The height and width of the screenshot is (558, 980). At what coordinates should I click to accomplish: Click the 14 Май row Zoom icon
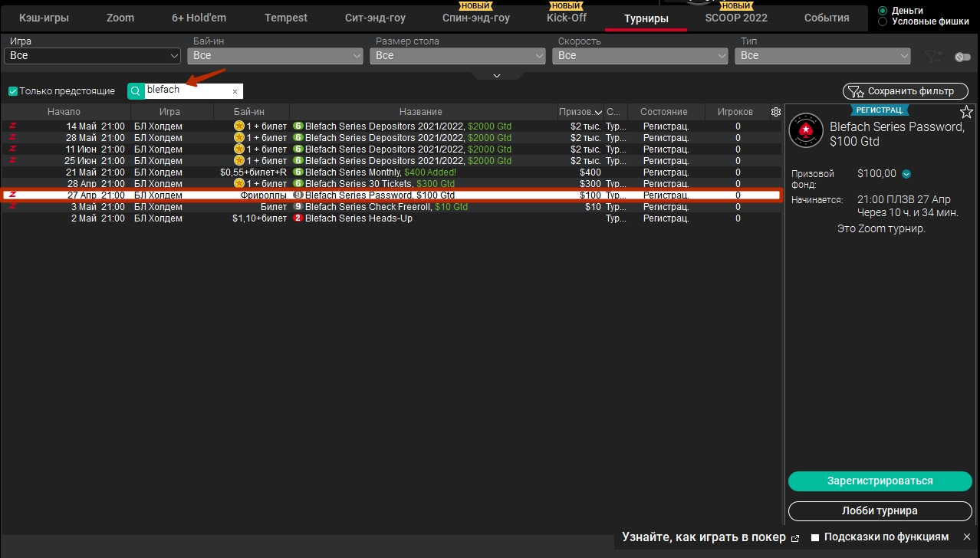[x=12, y=126]
